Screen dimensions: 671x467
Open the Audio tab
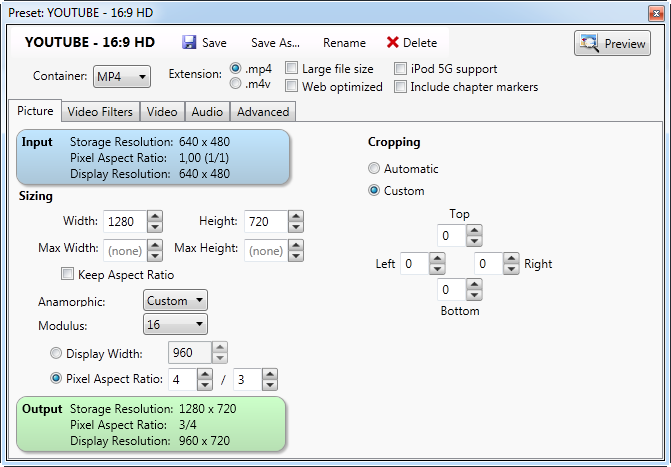(207, 112)
